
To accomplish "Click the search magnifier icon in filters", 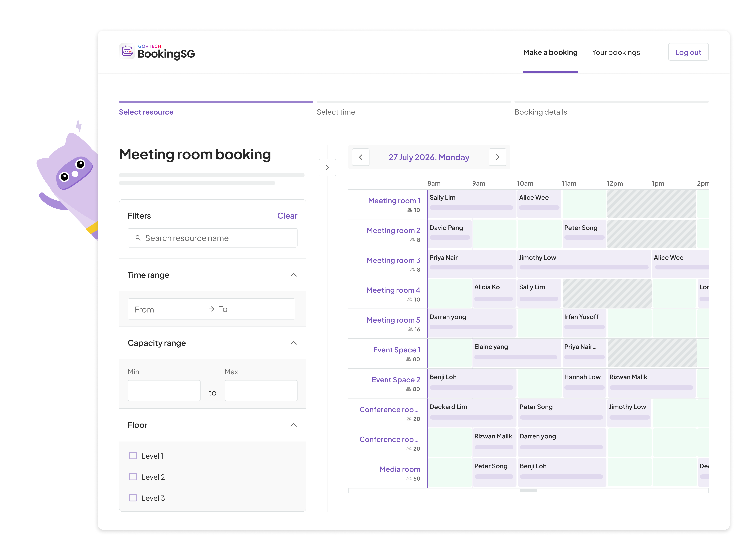I will (x=138, y=238).
